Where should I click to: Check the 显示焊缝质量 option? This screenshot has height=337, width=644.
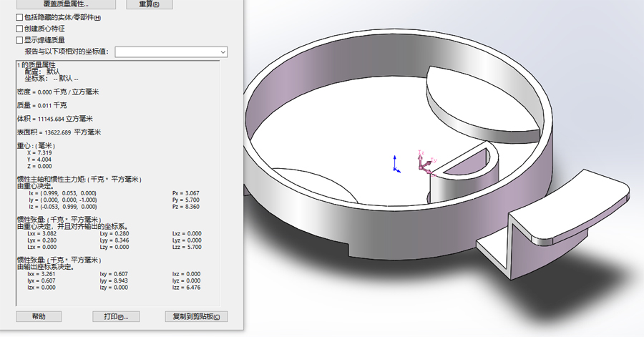[x=19, y=40]
